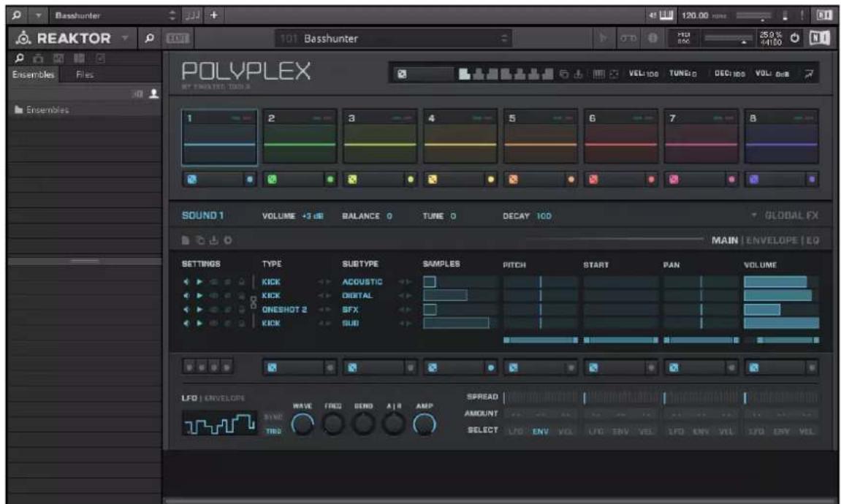The width and height of the screenshot is (841, 504).
Task: Select the first Polyplex snapshot slot
Action: click(x=465, y=74)
